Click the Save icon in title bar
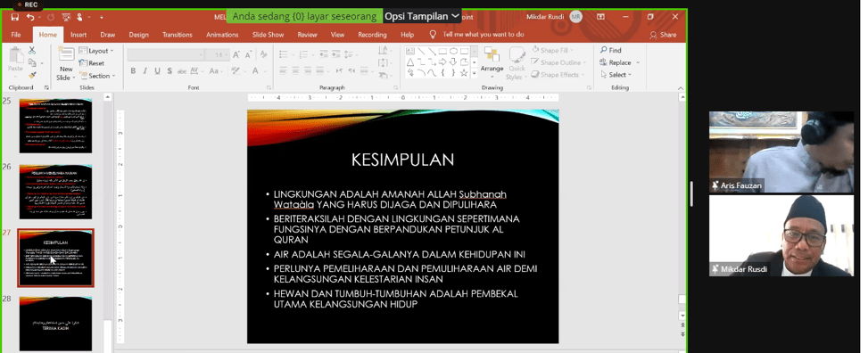This screenshot has width=868, height=353. click(x=15, y=17)
